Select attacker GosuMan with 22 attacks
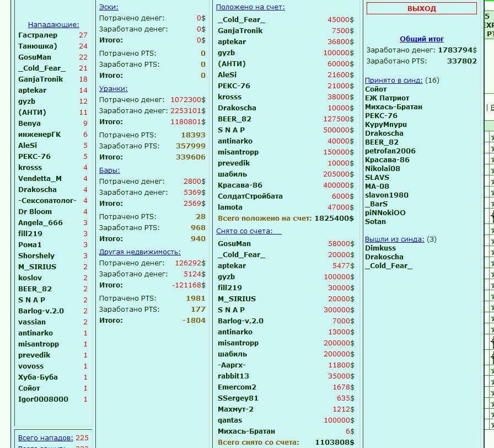This screenshot has width=494, height=448. point(35,57)
